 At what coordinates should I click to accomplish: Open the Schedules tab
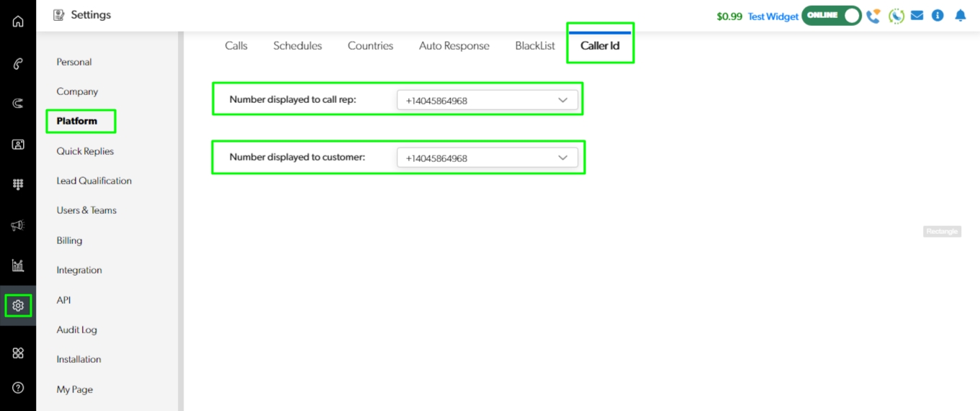coord(297,46)
